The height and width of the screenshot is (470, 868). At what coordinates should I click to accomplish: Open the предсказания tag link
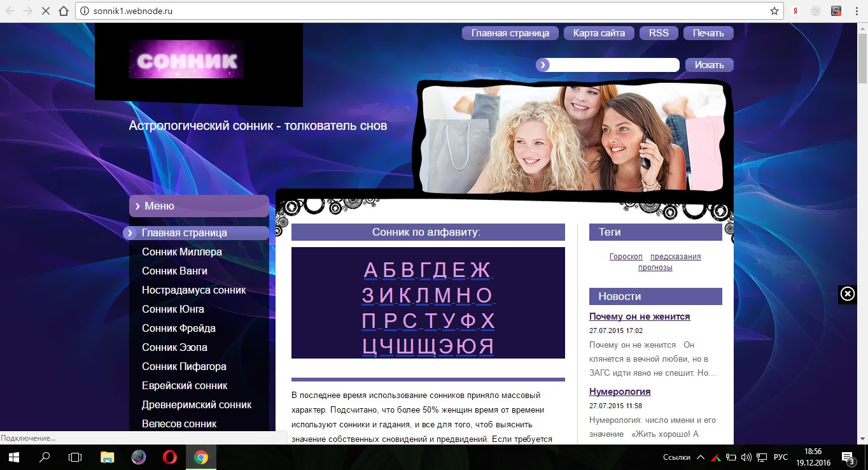676,257
